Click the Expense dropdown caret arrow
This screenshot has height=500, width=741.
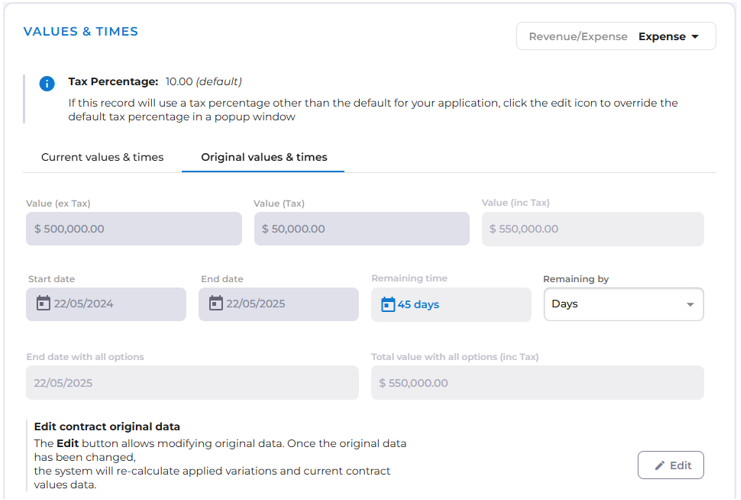pos(694,37)
